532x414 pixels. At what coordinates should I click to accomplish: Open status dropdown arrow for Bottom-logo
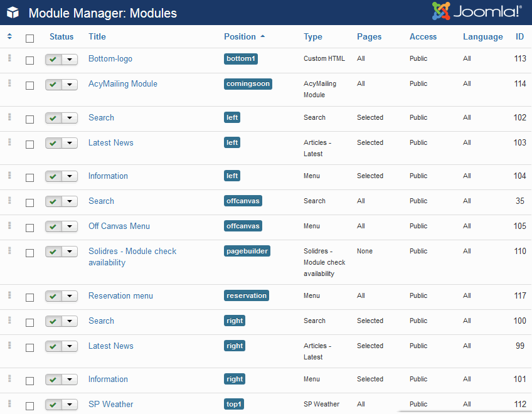click(70, 59)
